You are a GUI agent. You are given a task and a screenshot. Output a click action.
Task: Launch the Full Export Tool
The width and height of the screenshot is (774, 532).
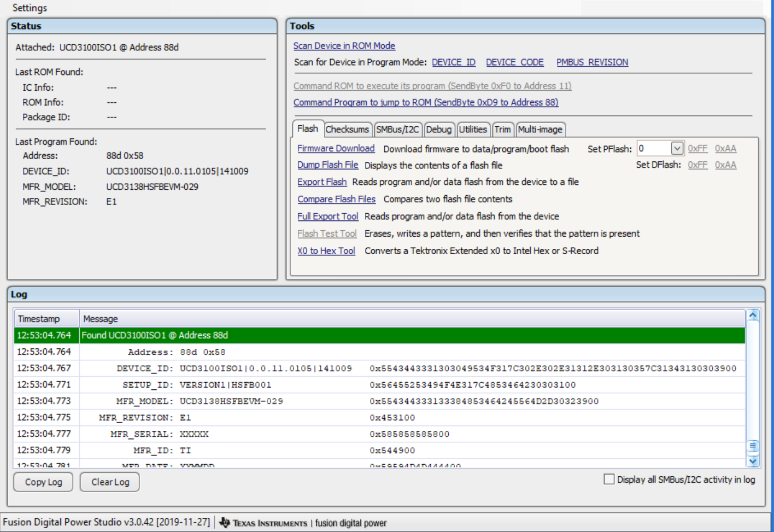coord(327,217)
